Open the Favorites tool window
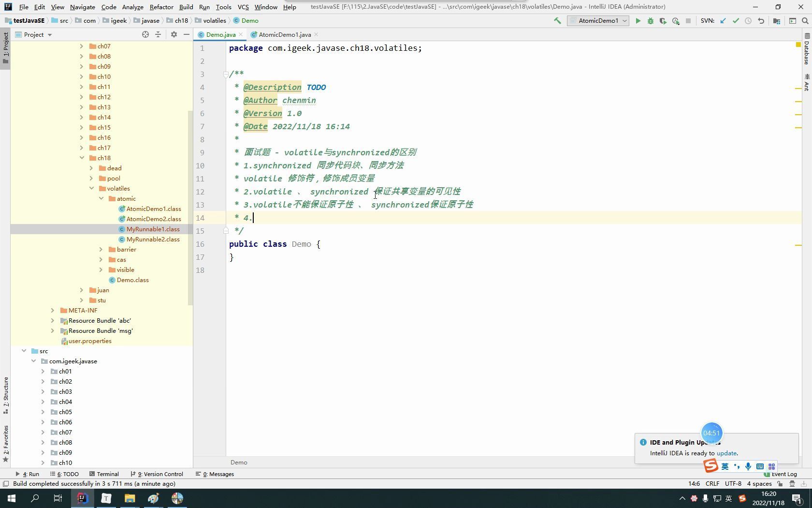 click(5, 444)
